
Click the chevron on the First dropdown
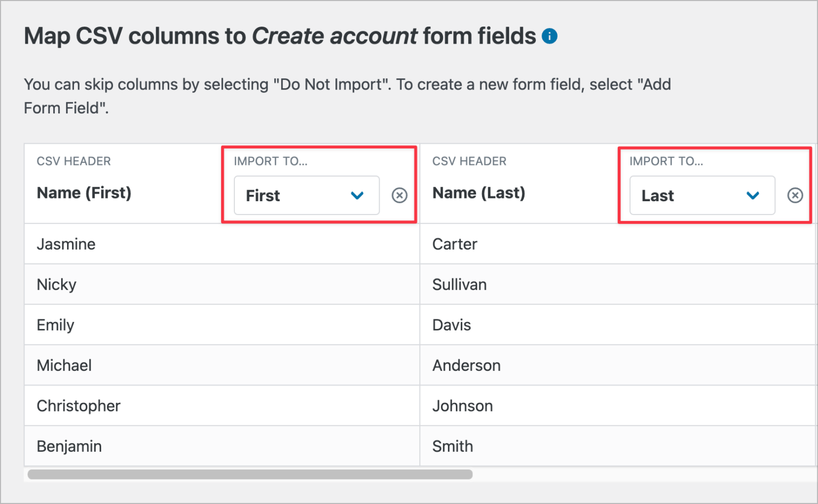coord(357,195)
